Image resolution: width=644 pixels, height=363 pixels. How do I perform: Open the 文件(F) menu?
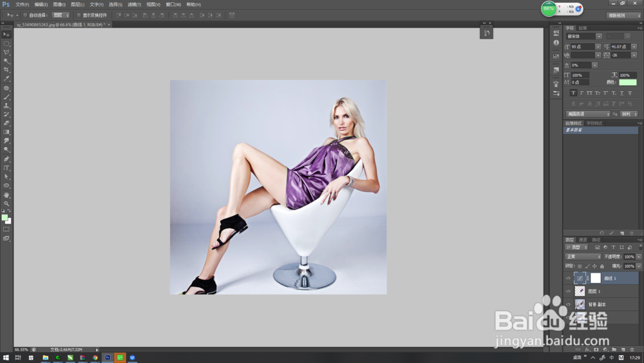(22, 5)
